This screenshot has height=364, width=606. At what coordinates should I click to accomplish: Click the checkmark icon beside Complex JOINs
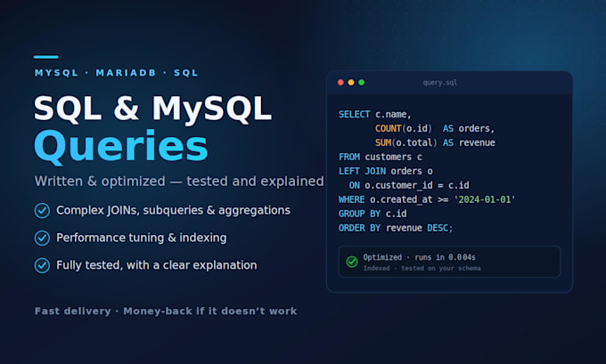pos(42,211)
